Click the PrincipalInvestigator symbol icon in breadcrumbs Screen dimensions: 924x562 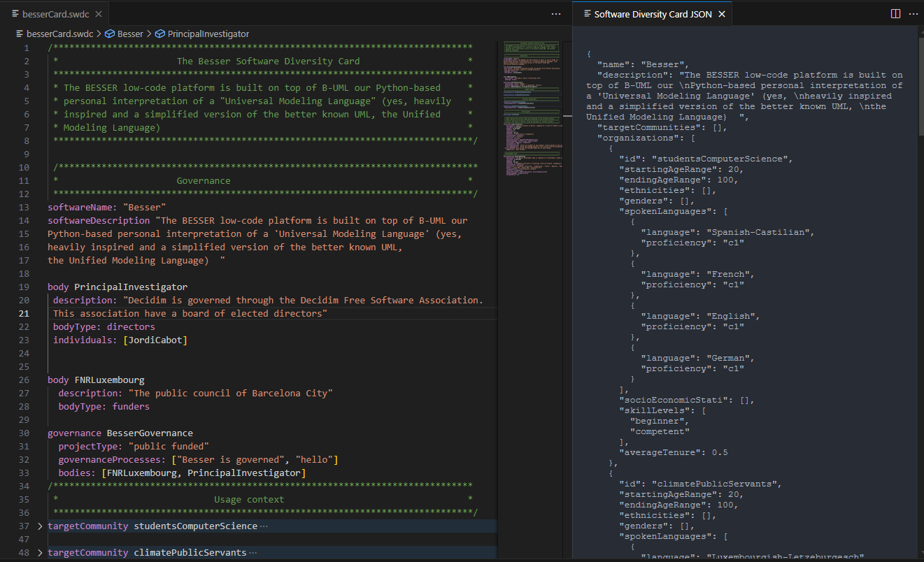(160, 34)
